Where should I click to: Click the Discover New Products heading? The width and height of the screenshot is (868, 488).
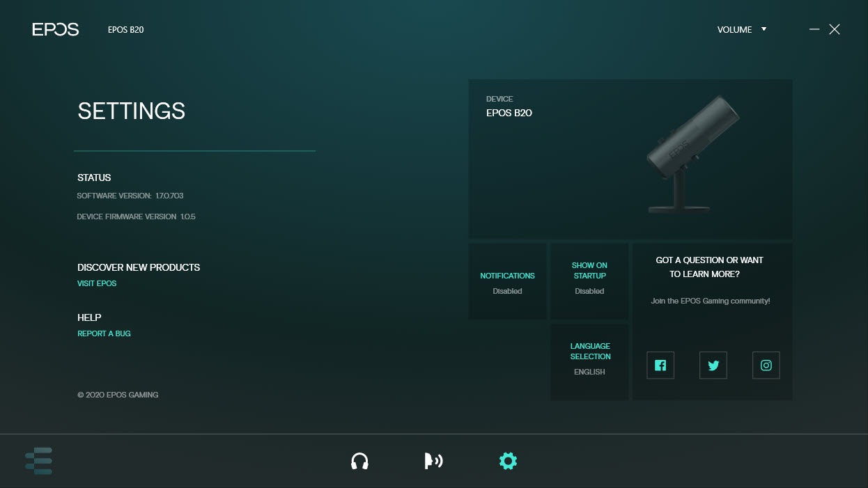[139, 267]
